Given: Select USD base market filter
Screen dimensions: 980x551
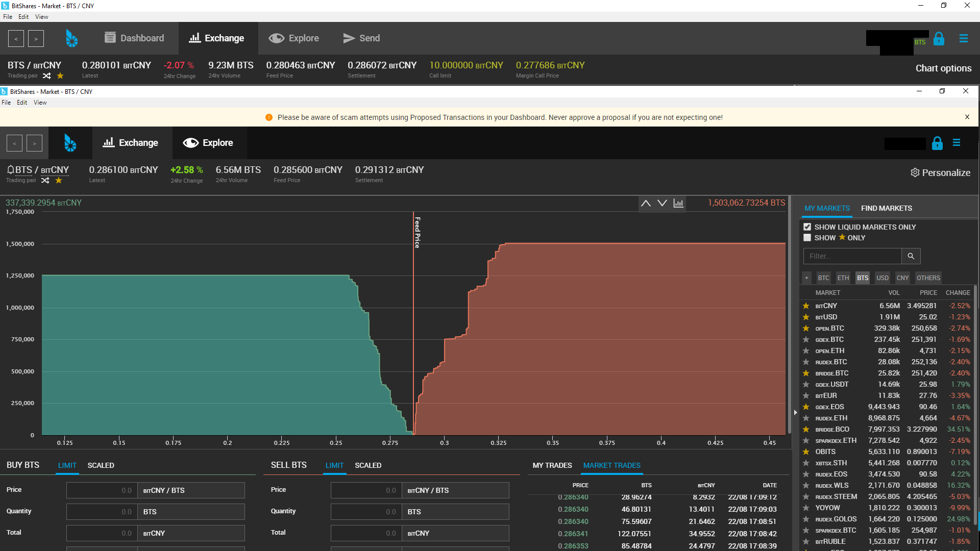Looking at the screenshot, I should [883, 278].
